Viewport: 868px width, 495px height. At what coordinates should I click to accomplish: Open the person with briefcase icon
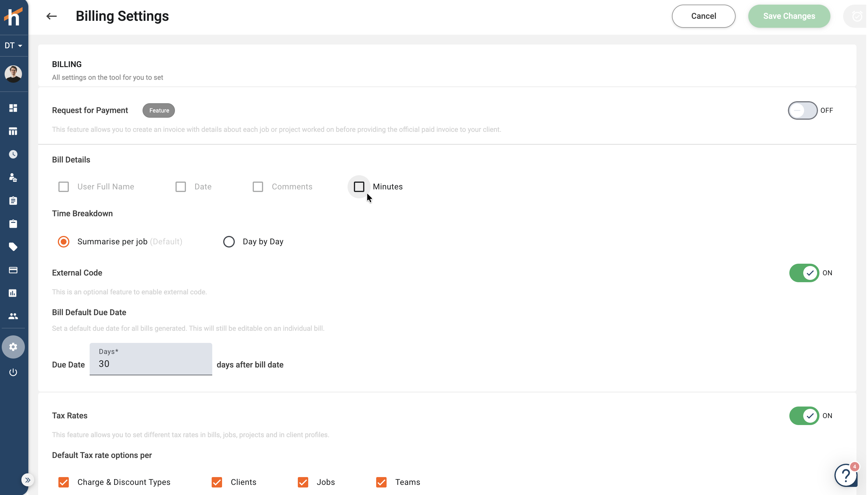[x=13, y=178]
